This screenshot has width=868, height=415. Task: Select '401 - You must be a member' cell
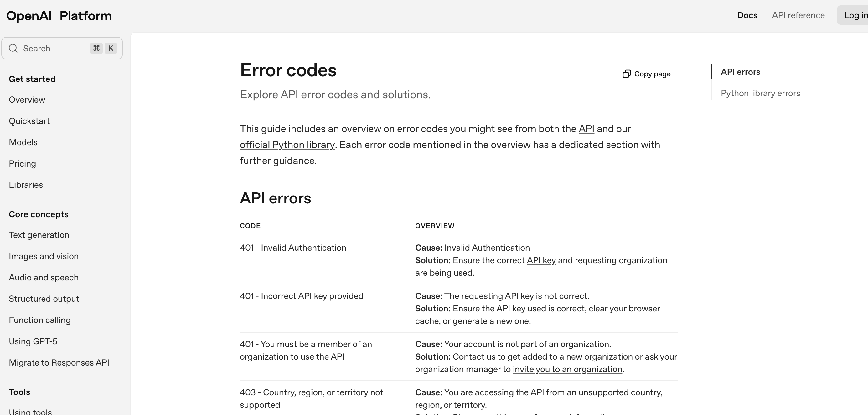pos(306,350)
